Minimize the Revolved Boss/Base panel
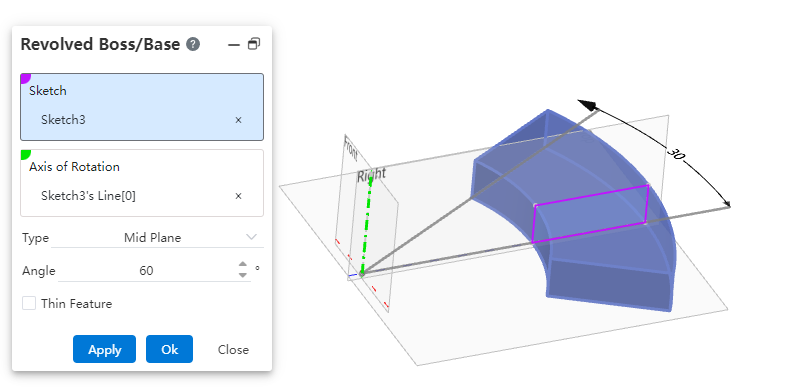 [233, 45]
